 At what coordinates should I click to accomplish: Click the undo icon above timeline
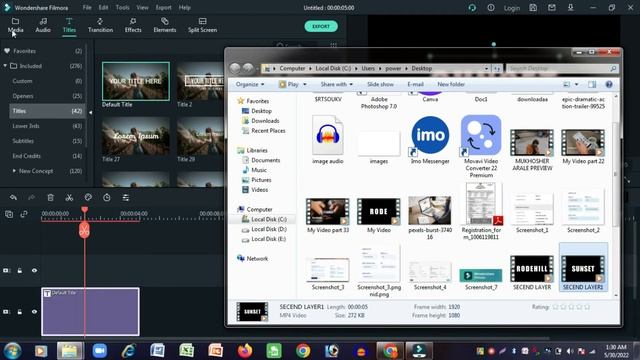coord(13,198)
